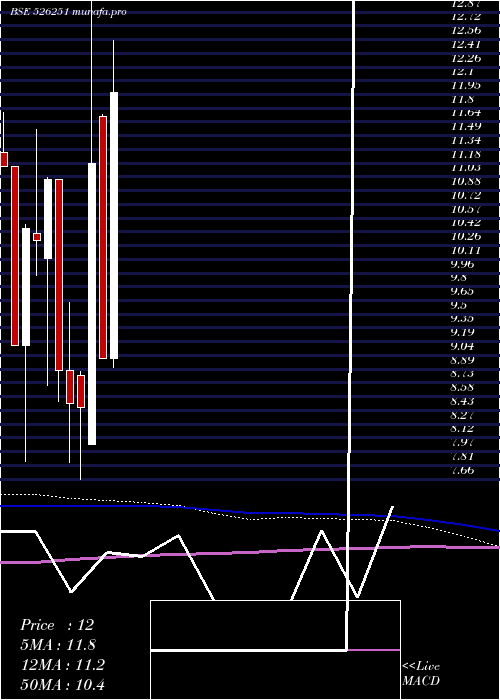Open the <<Live MACD link

421,673
